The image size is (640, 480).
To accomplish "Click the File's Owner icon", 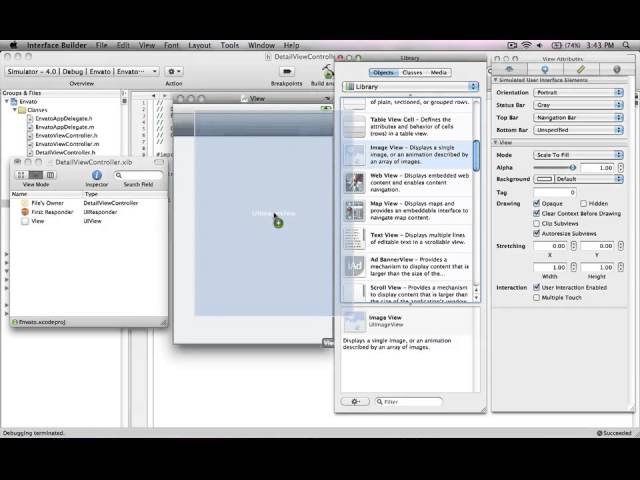I will point(25,203).
